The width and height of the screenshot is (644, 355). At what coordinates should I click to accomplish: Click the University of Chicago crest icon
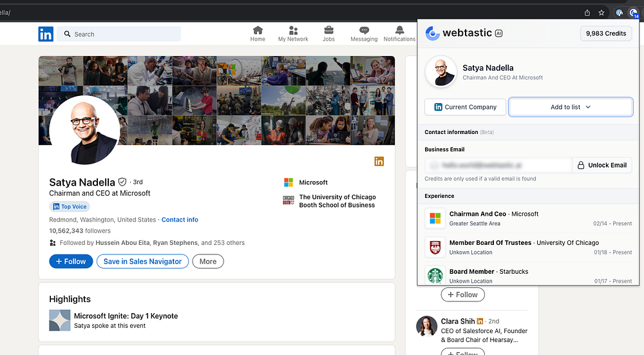pyautogui.click(x=435, y=247)
